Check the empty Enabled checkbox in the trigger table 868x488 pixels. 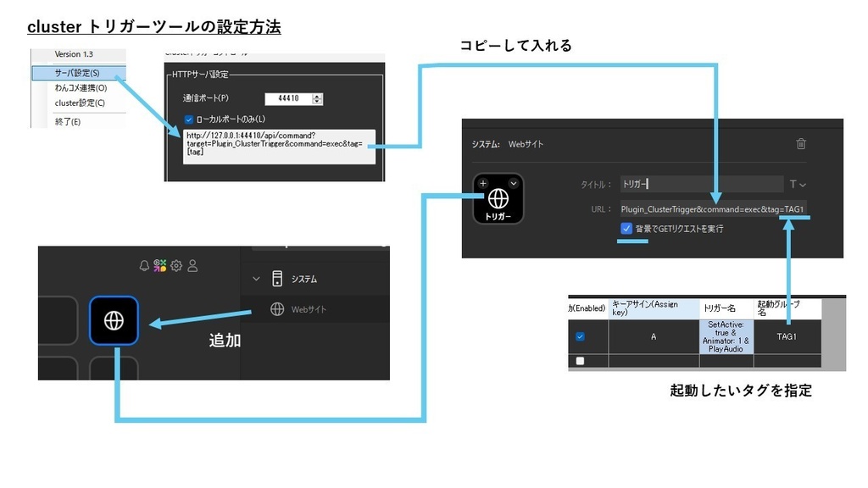coord(581,359)
